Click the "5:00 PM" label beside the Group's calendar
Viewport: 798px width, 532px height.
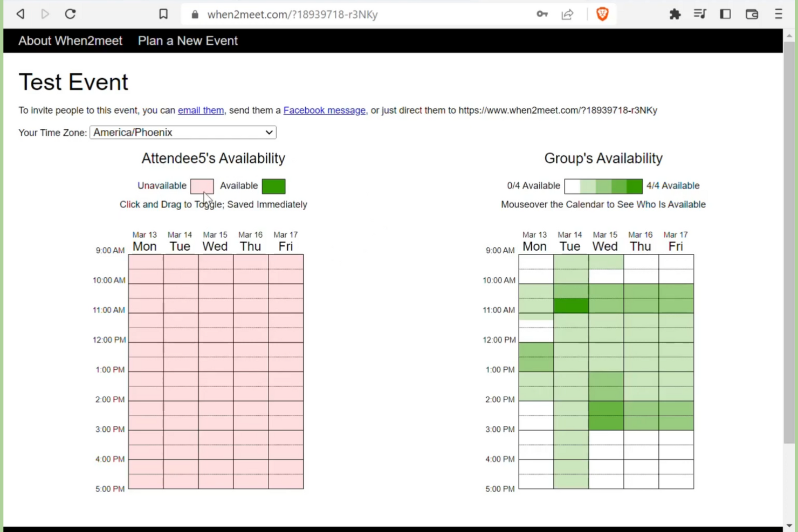pos(500,489)
